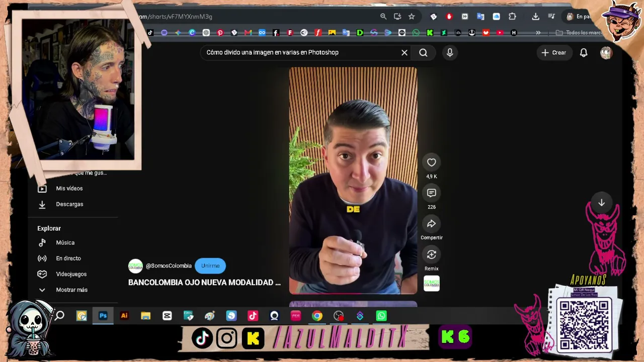644x362 pixels.
Task: Open Windows taskbar search
Action: click(60, 316)
